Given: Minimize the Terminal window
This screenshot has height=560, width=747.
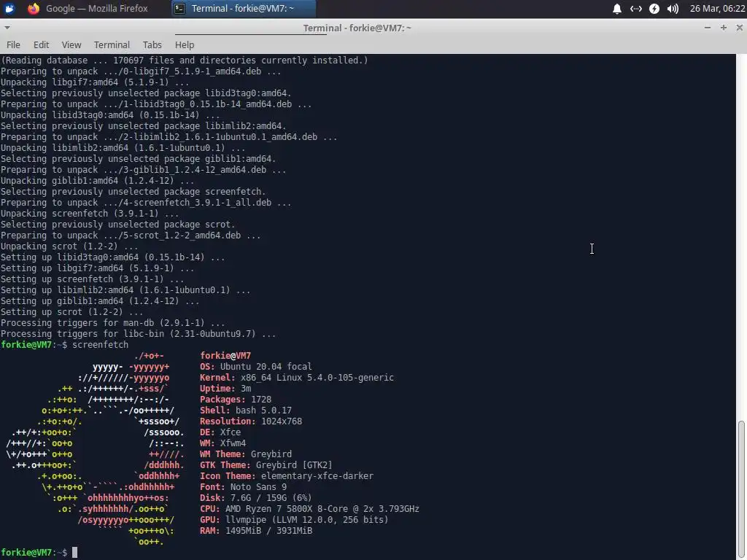Looking at the screenshot, I should (x=708, y=28).
